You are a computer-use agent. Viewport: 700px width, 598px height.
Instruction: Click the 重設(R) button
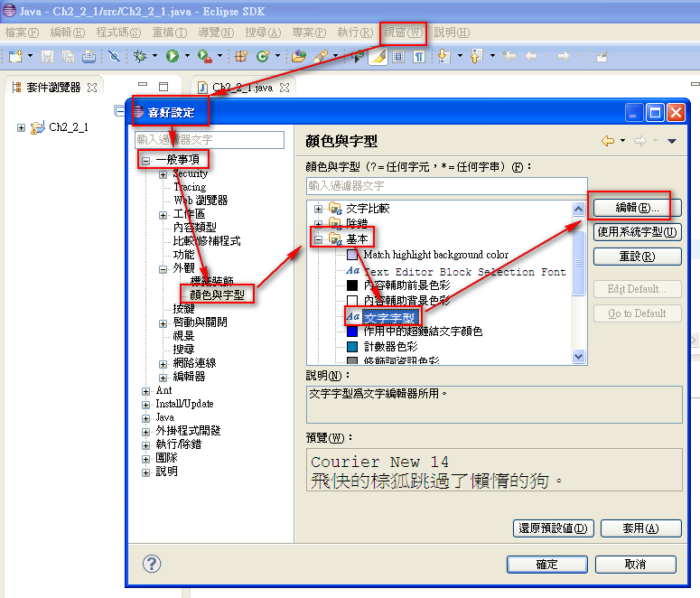click(x=637, y=257)
